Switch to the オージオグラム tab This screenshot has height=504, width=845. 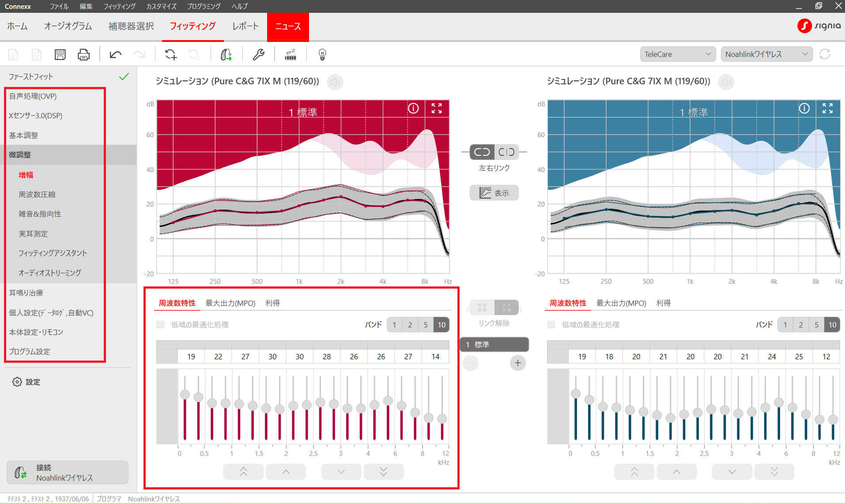(68, 26)
